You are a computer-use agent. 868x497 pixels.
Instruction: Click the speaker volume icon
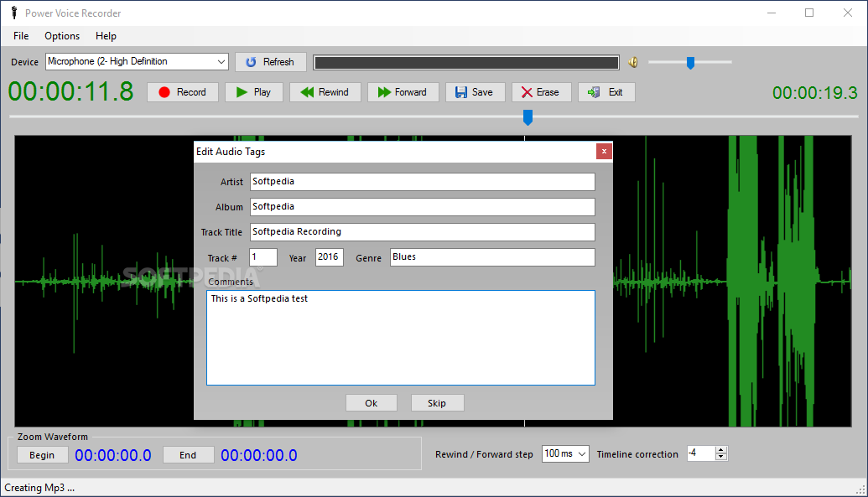click(x=633, y=63)
